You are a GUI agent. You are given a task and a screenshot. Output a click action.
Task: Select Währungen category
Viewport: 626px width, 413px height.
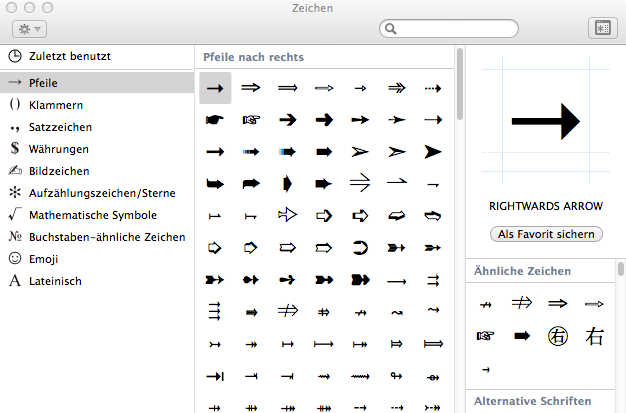click(x=97, y=149)
